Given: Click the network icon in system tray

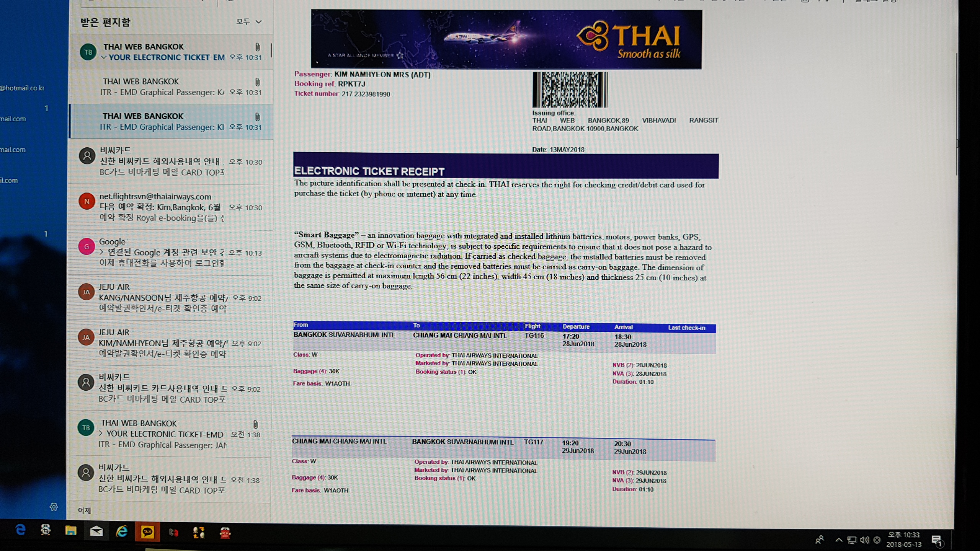Looking at the screenshot, I should (852, 540).
